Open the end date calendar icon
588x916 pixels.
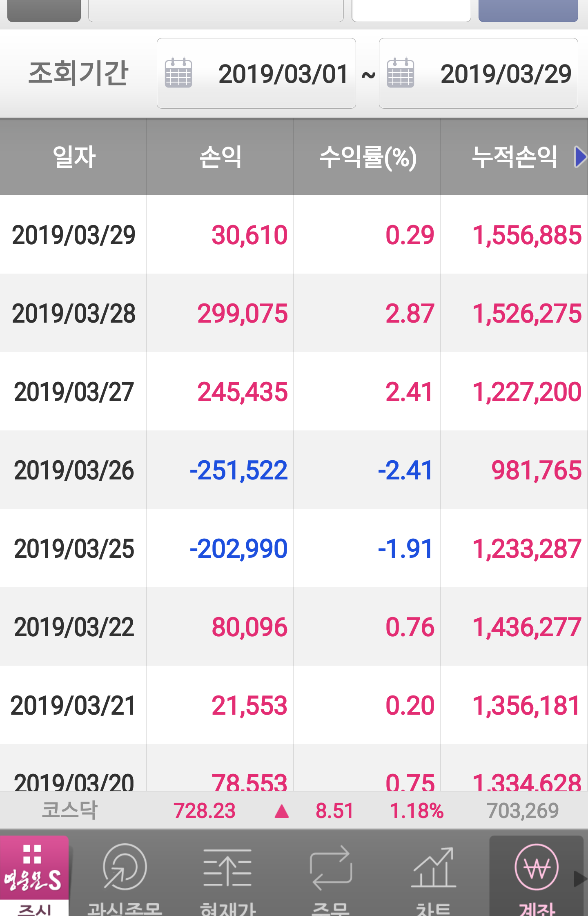pyautogui.click(x=400, y=73)
